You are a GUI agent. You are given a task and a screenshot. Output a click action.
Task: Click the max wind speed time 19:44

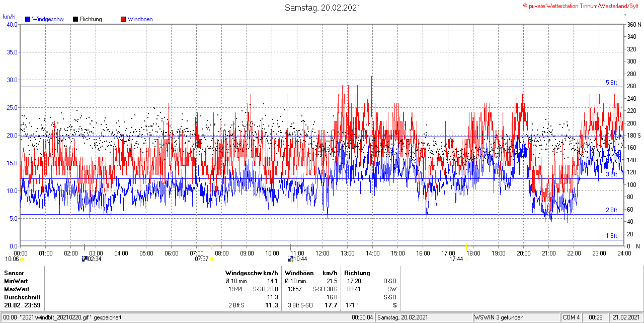tap(235, 289)
